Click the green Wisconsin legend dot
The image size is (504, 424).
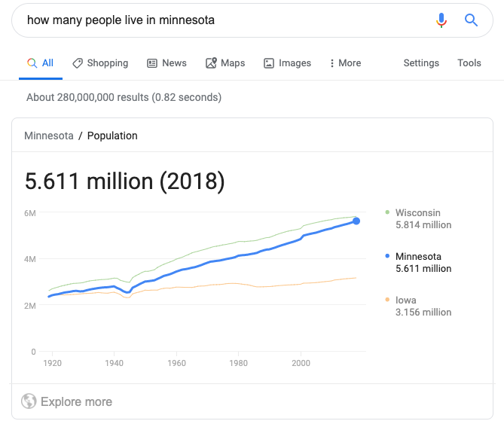(386, 213)
